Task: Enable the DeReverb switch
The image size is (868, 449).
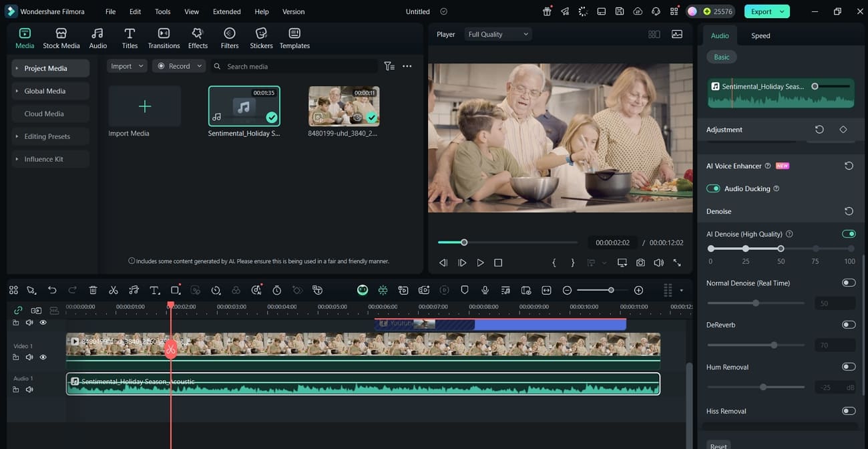Action: coord(849,325)
